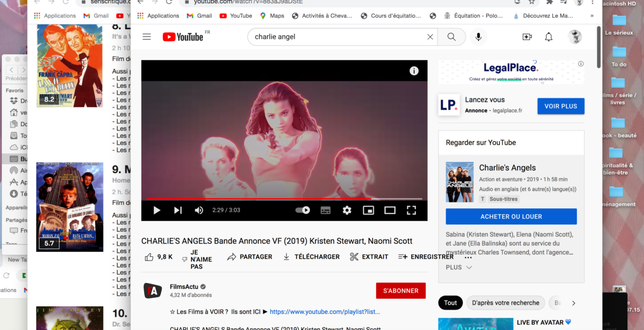
Task: Open the FilmsActu channel avatar
Action: 152,290
